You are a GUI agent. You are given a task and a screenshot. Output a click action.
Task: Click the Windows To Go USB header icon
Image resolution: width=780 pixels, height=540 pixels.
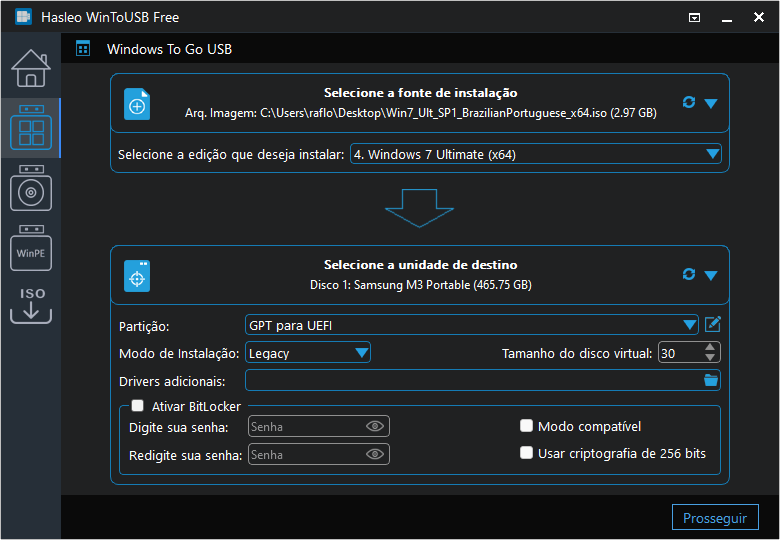coord(83,49)
